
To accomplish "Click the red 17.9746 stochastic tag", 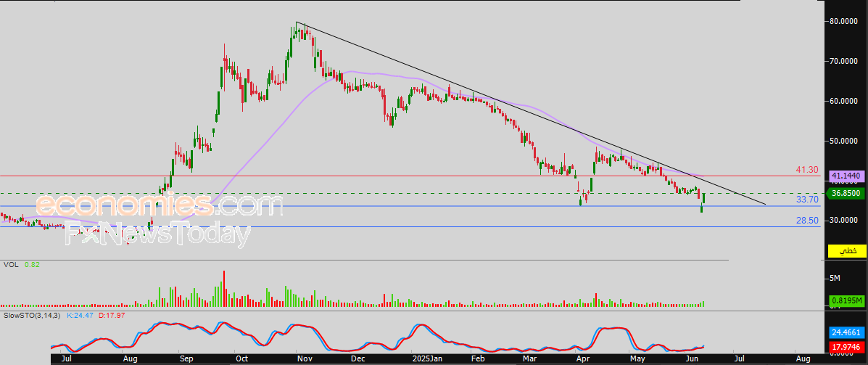I will pos(847,348).
